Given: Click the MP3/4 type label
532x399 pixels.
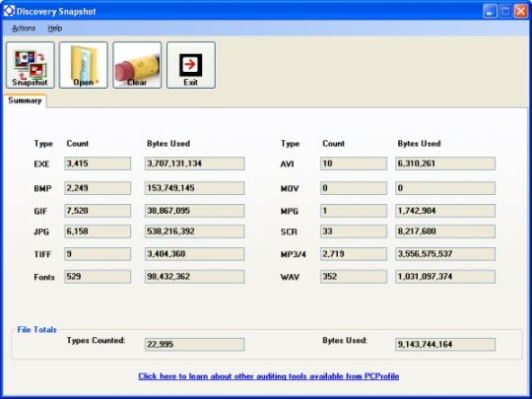Looking at the screenshot, I should pos(294,254).
